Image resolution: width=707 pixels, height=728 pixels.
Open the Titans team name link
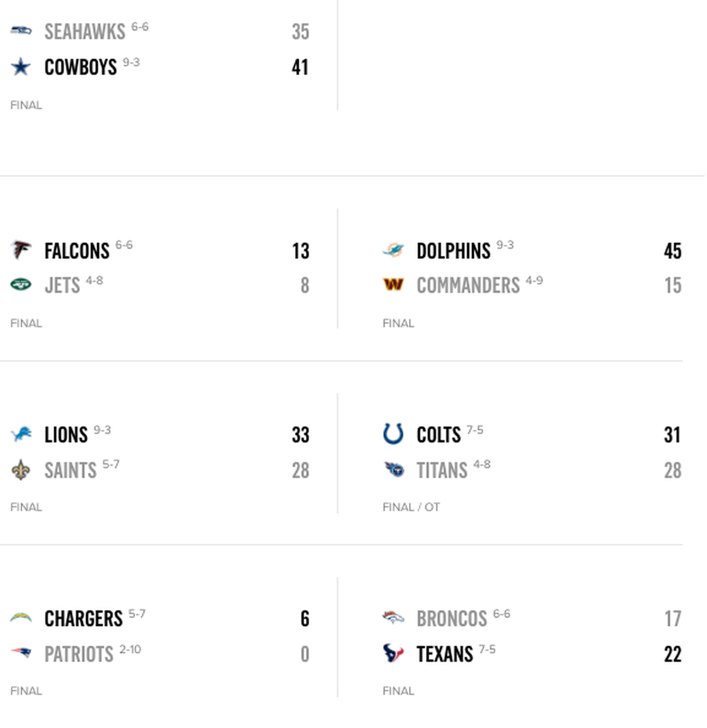pyautogui.click(x=442, y=470)
